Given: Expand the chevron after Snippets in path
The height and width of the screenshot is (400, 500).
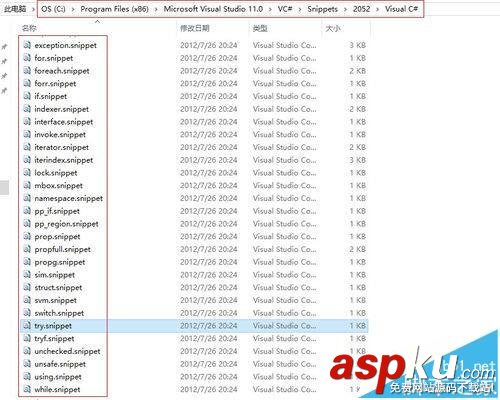Looking at the screenshot, I should pyautogui.click(x=345, y=9).
